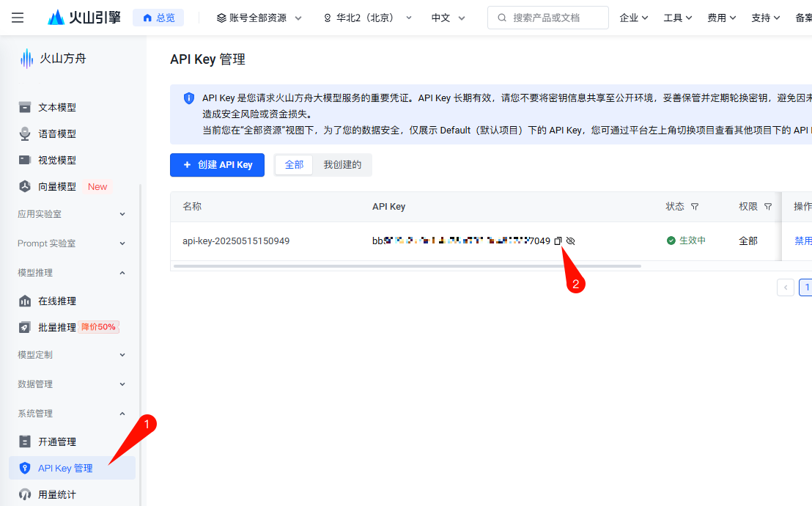
Task: Click the 生效中 status text
Action: (x=693, y=241)
